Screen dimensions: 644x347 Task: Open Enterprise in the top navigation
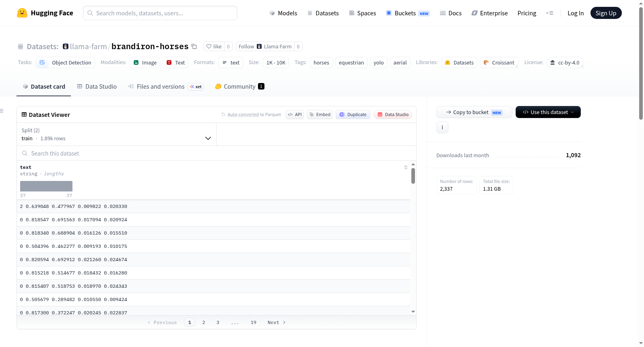point(489,13)
